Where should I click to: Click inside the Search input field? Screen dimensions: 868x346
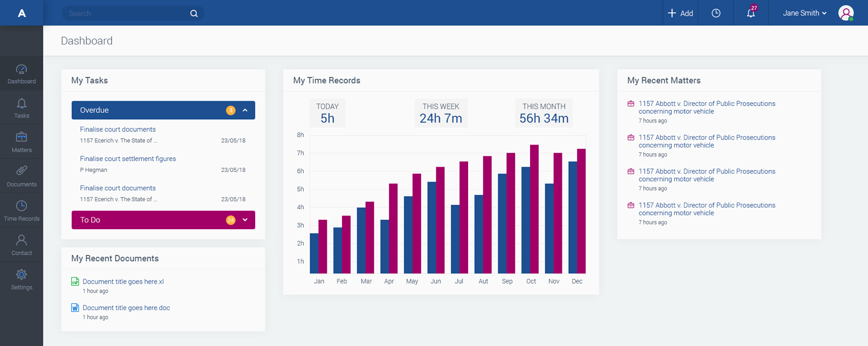pyautogui.click(x=127, y=13)
